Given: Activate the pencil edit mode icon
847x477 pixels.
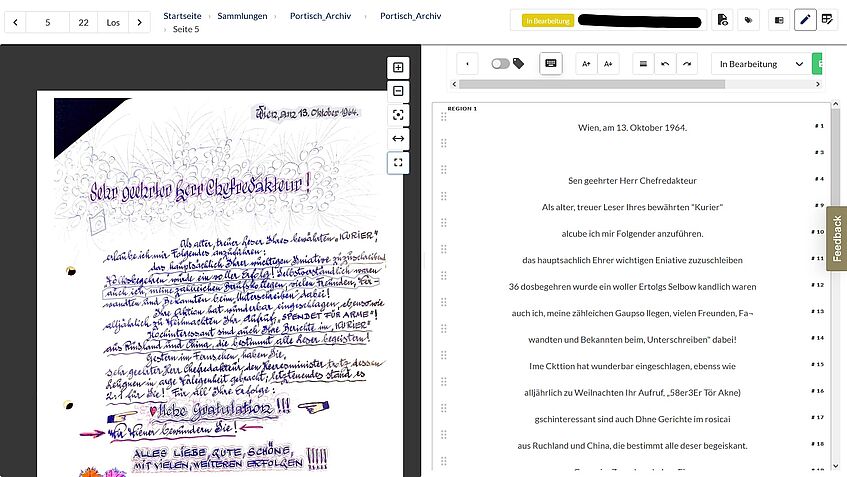Looking at the screenshot, I should tap(805, 20).
